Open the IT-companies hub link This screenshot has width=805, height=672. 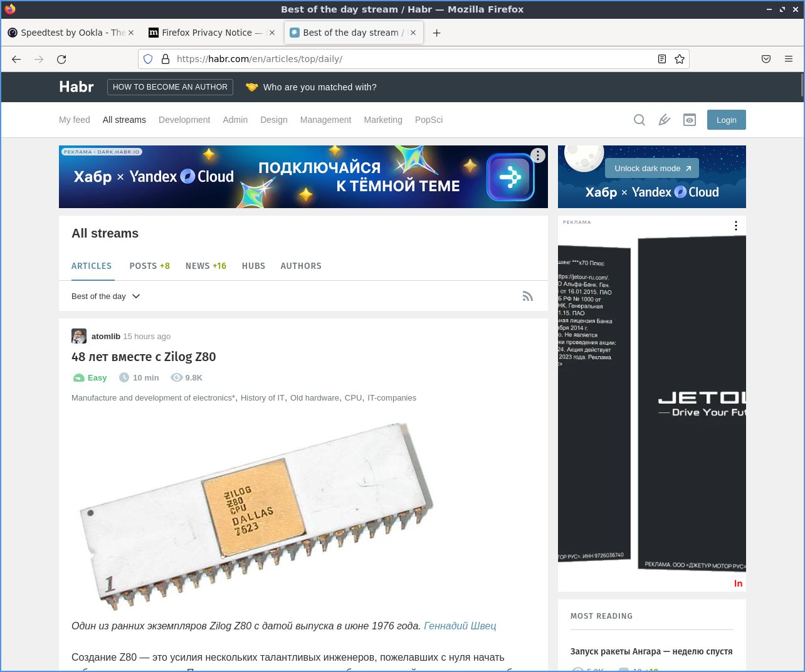392,397
